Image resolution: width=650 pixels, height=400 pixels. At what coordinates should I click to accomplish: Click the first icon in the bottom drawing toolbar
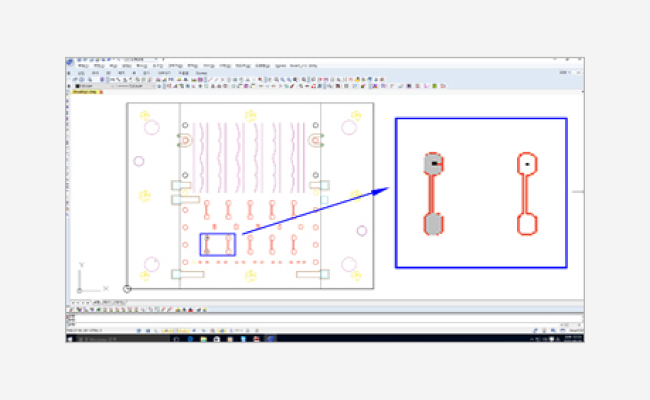[x=70, y=308]
